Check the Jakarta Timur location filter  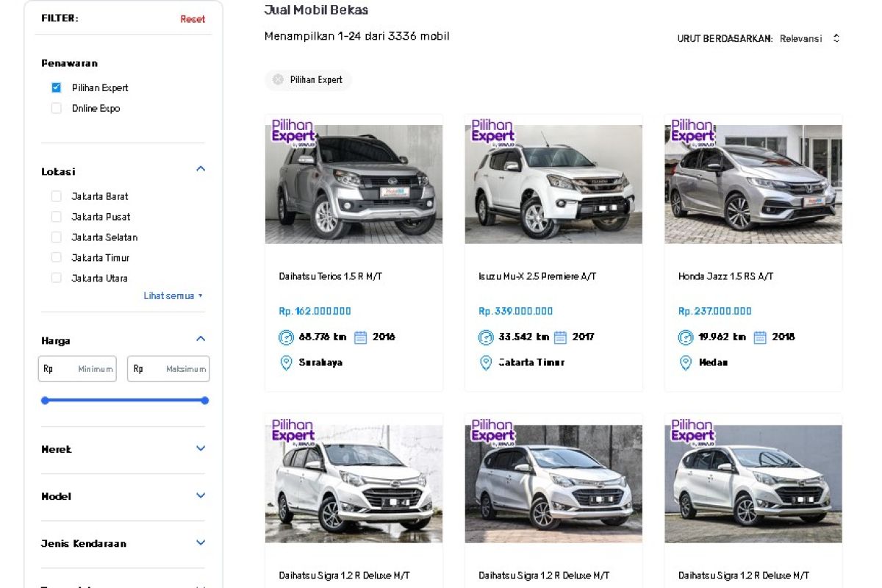click(57, 258)
